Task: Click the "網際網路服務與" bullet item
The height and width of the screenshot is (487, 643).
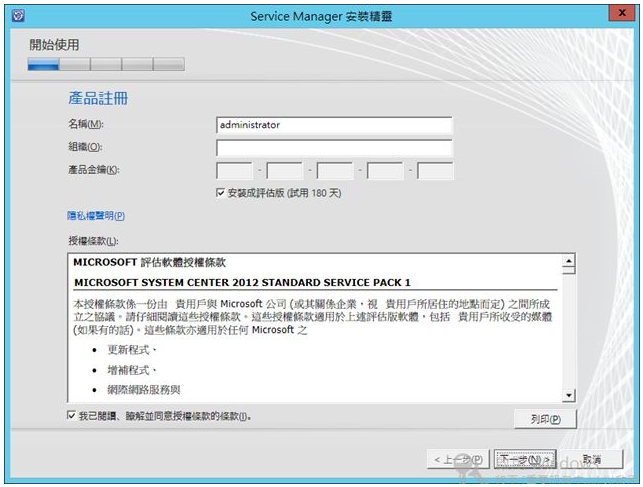Action: (x=144, y=390)
